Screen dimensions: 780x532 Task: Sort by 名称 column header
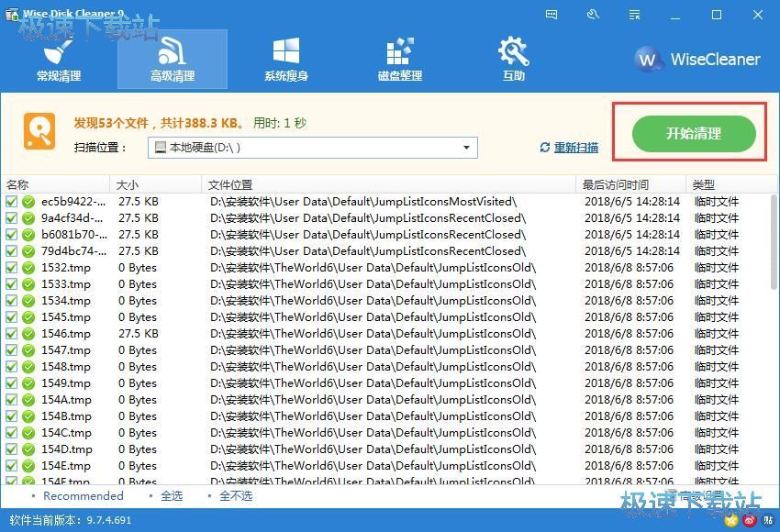pyautogui.click(x=55, y=185)
